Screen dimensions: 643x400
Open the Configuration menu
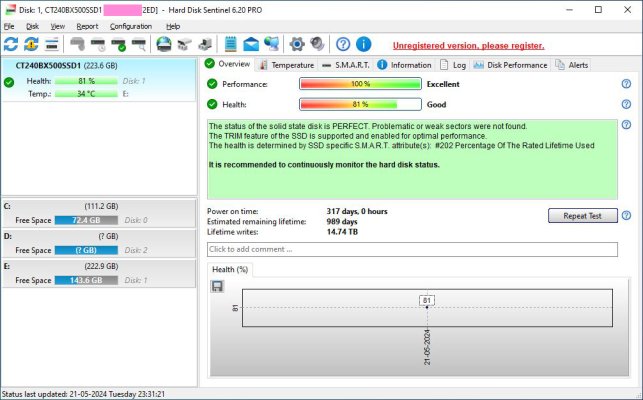131,26
